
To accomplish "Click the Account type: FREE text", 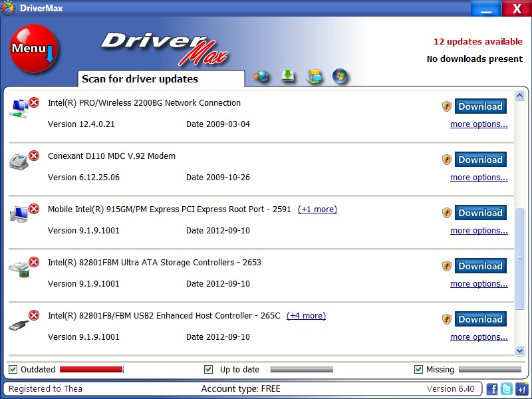I will 241,389.
